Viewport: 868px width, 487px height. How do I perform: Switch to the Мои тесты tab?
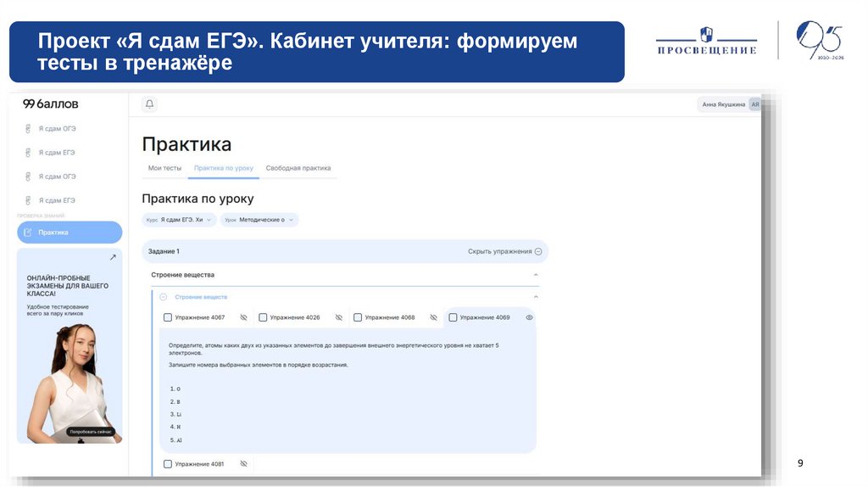164,168
